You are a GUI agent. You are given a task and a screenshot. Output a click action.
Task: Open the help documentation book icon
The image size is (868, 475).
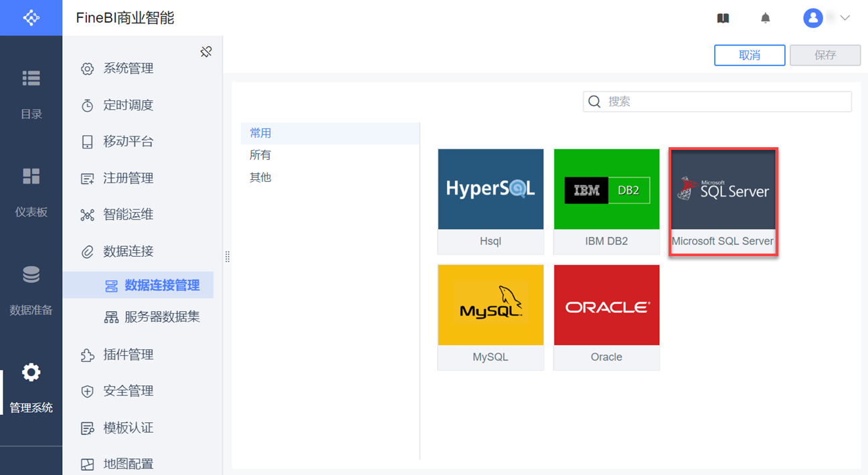[x=723, y=18]
